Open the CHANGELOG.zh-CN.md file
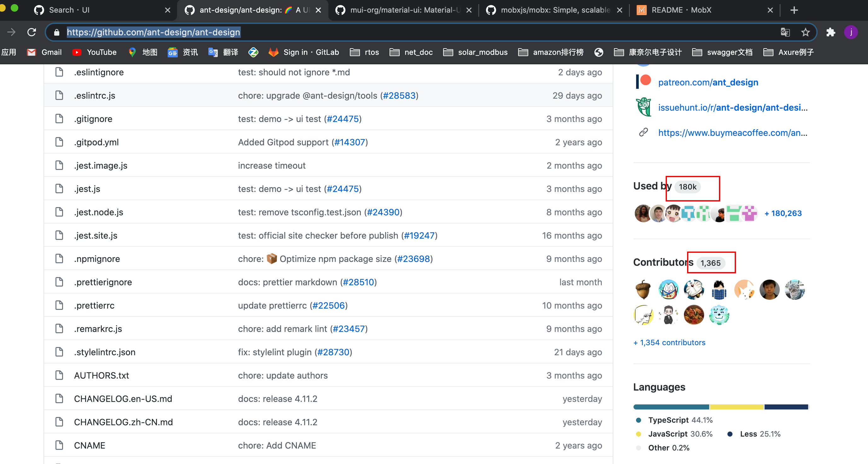This screenshot has width=868, height=464. [x=123, y=422]
